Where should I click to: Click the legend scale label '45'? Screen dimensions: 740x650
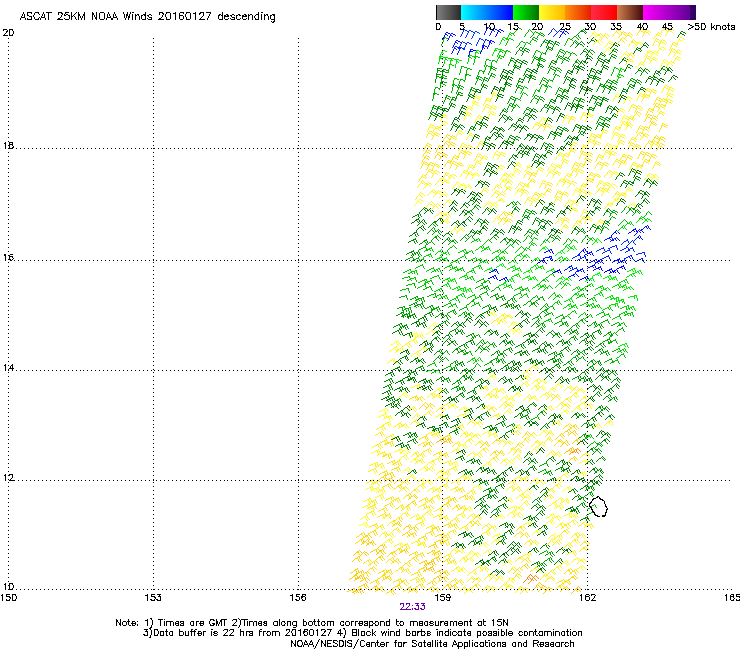[x=667, y=26]
